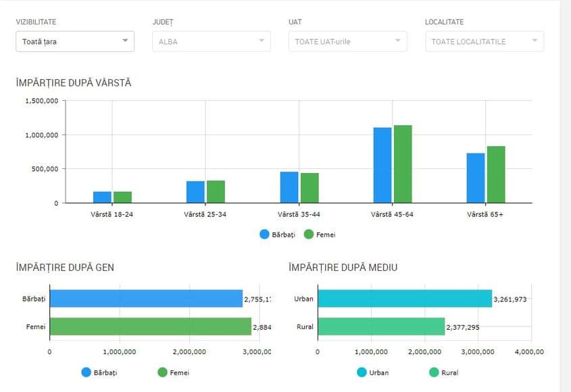Click the Rural horizontal bar

381,326
